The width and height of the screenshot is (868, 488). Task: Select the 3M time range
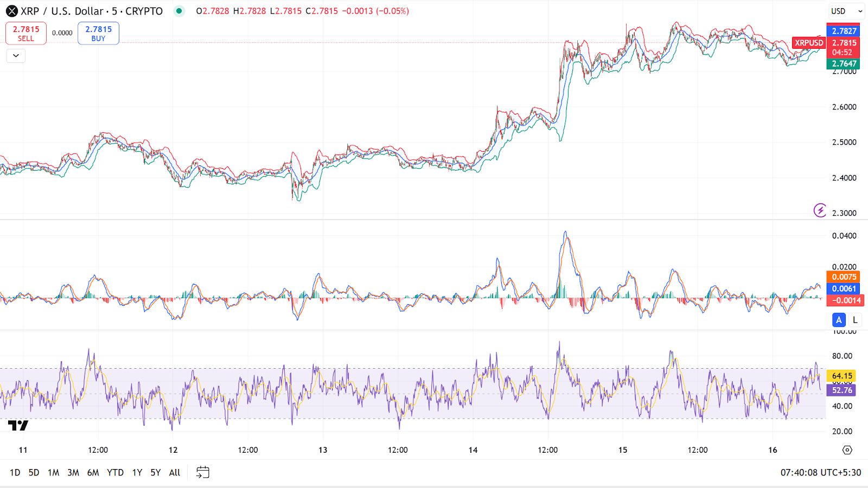(x=73, y=473)
